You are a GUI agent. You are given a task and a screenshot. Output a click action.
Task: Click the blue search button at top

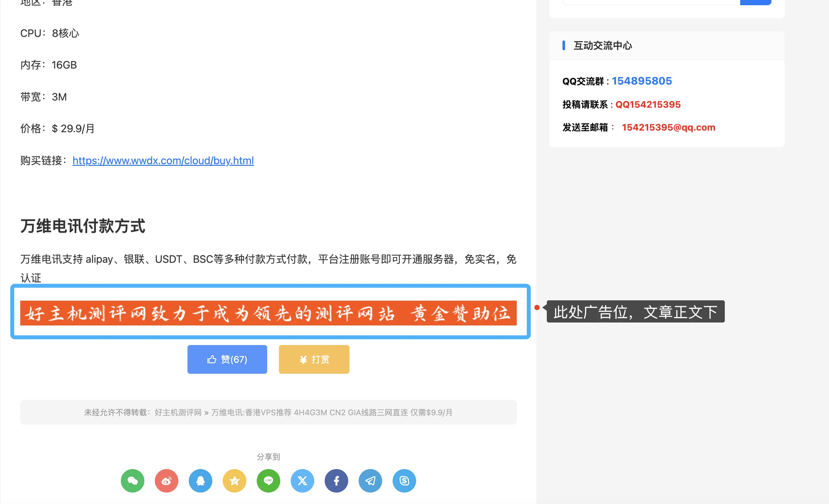tap(756, 2)
